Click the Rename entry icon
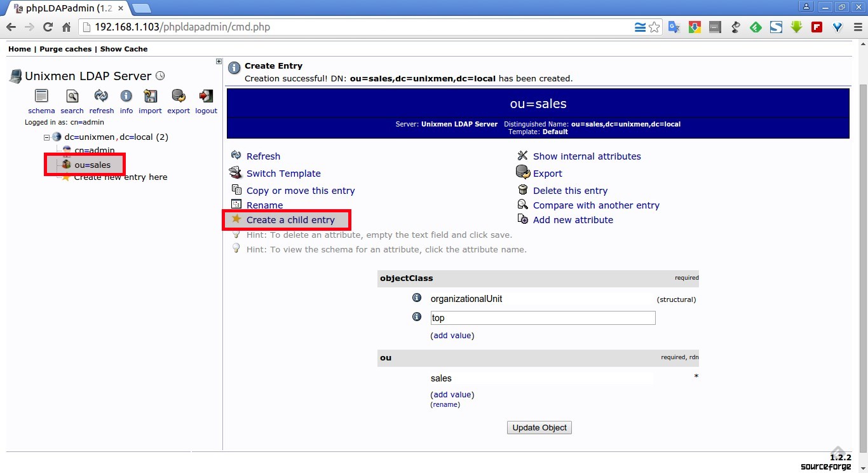The height and width of the screenshot is (473, 868). coord(236,204)
